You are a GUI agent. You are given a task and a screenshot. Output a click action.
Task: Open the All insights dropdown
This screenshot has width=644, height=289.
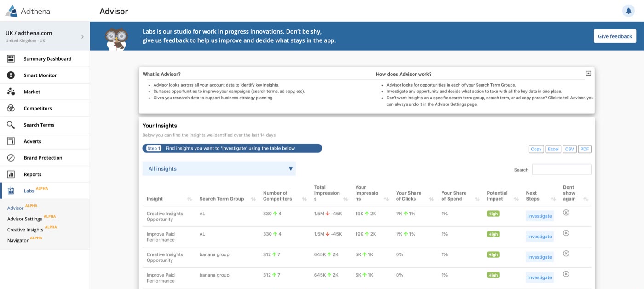coord(219,169)
